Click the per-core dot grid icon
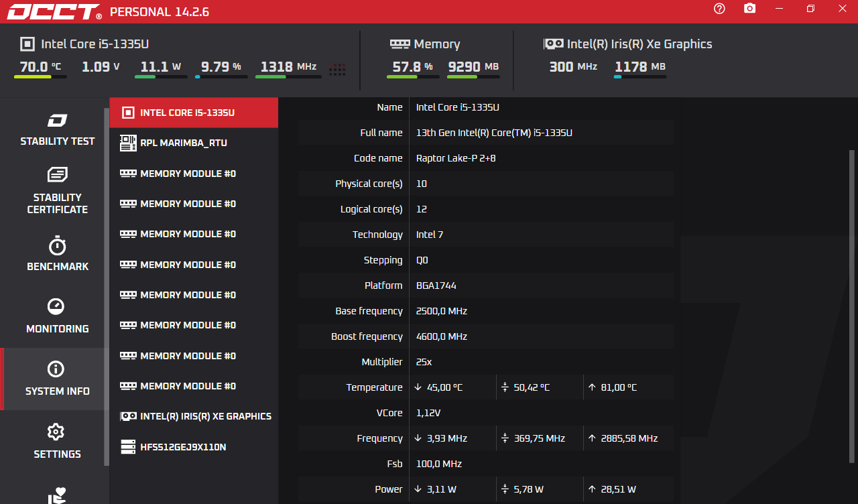 pos(337,69)
